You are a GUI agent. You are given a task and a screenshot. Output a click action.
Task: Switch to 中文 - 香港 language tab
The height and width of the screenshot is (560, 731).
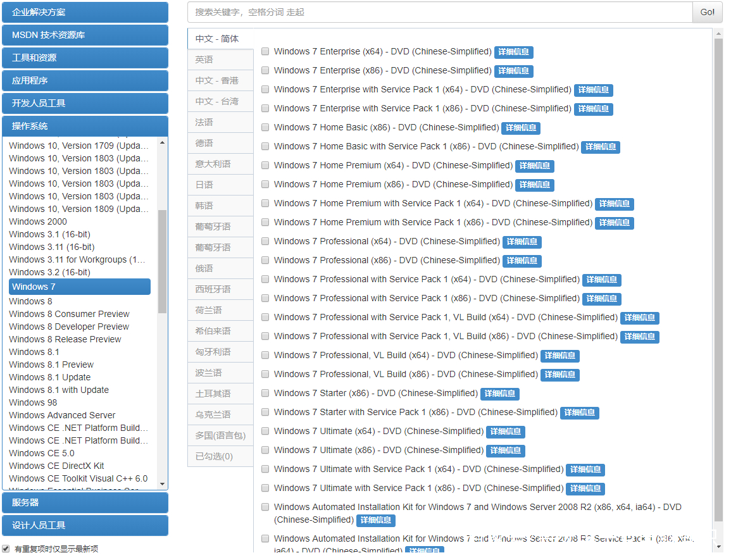(x=220, y=80)
